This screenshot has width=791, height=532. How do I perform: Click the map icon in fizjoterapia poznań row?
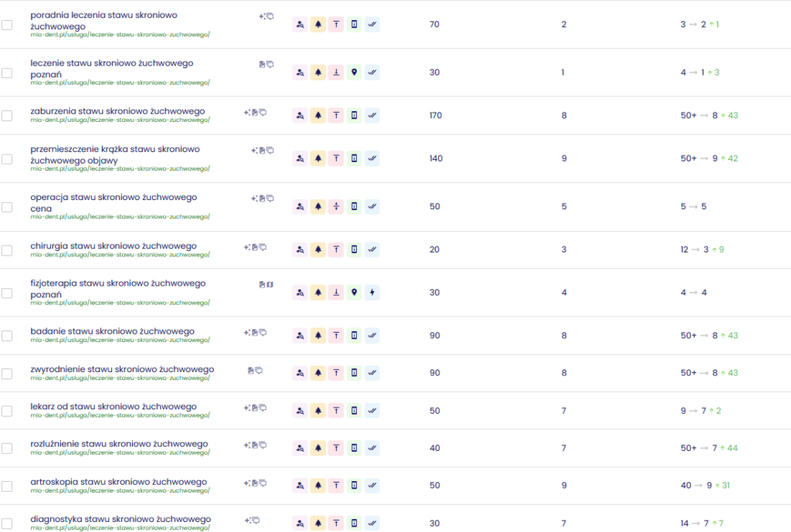click(270, 284)
